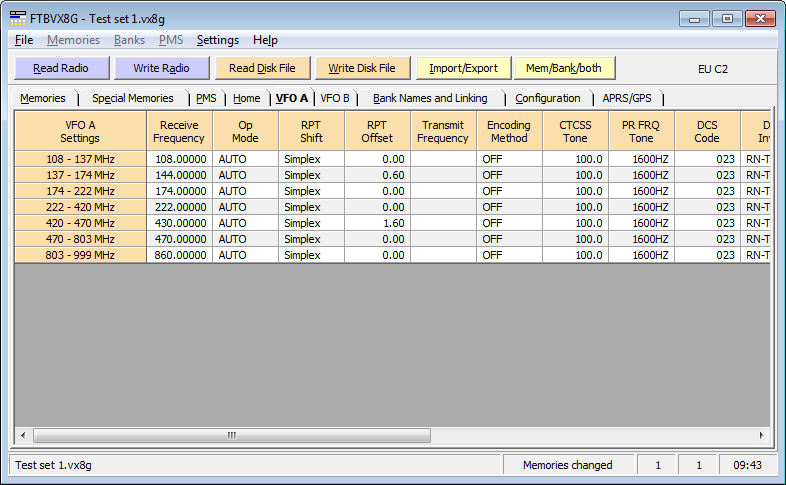Open the Help menu

click(x=265, y=40)
